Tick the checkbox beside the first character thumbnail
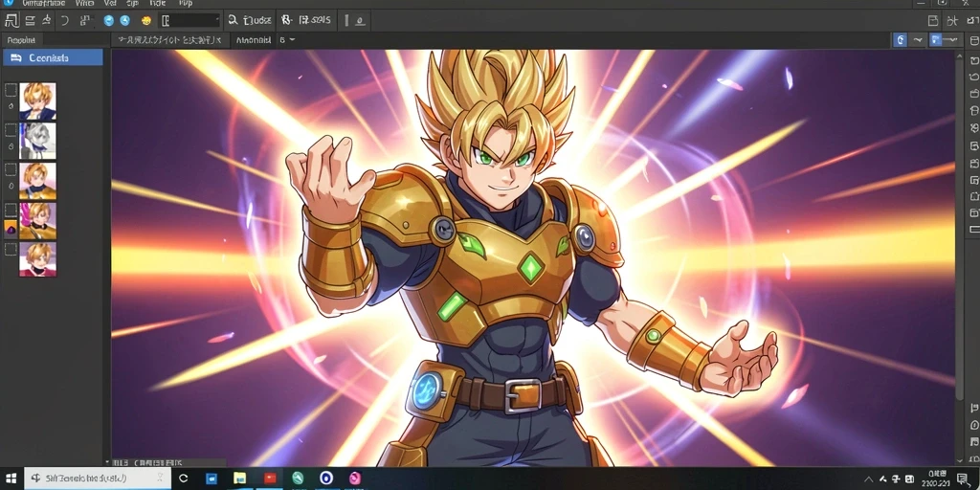 pyautogui.click(x=11, y=91)
